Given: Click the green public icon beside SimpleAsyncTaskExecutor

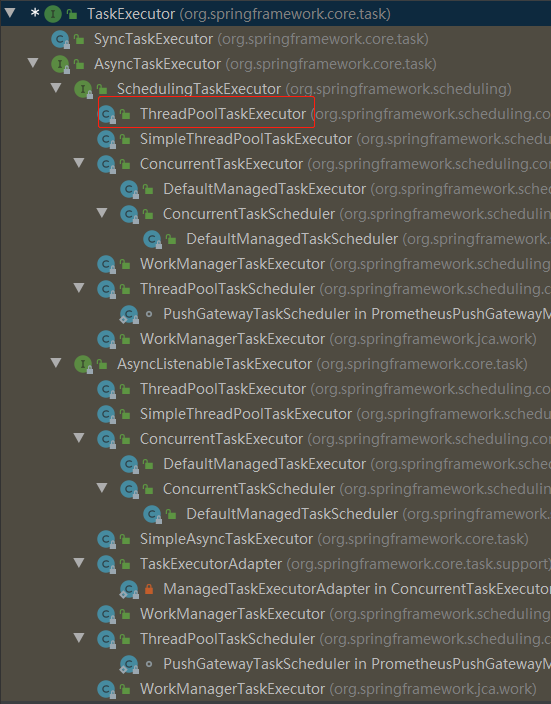Looking at the screenshot, I should click(x=125, y=539).
